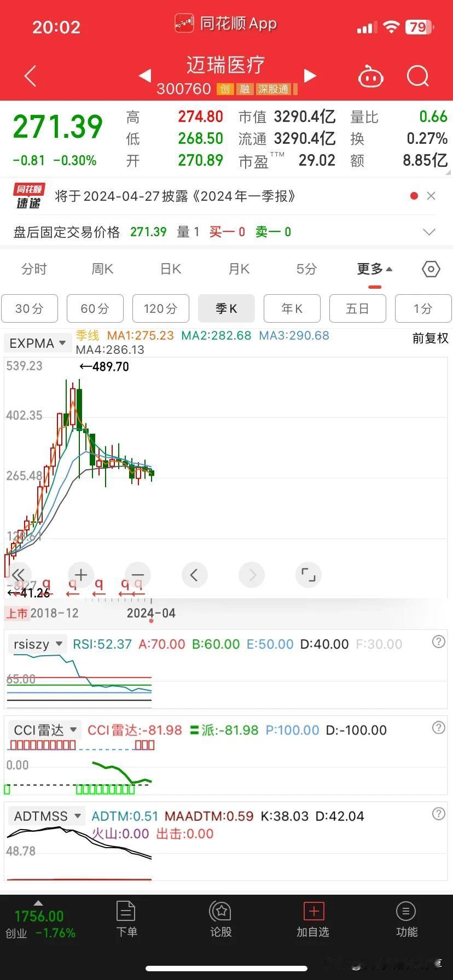Open chart settings hexagon icon
The image size is (453, 980).
(431, 269)
